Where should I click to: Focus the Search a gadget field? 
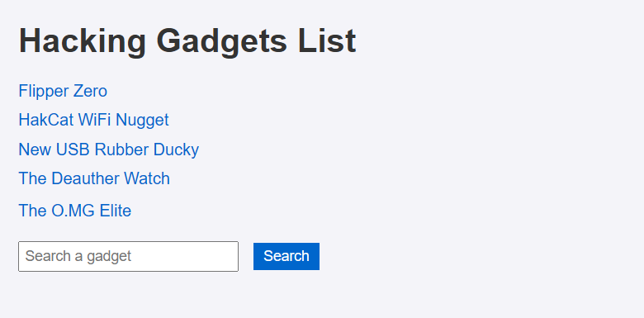(x=128, y=256)
